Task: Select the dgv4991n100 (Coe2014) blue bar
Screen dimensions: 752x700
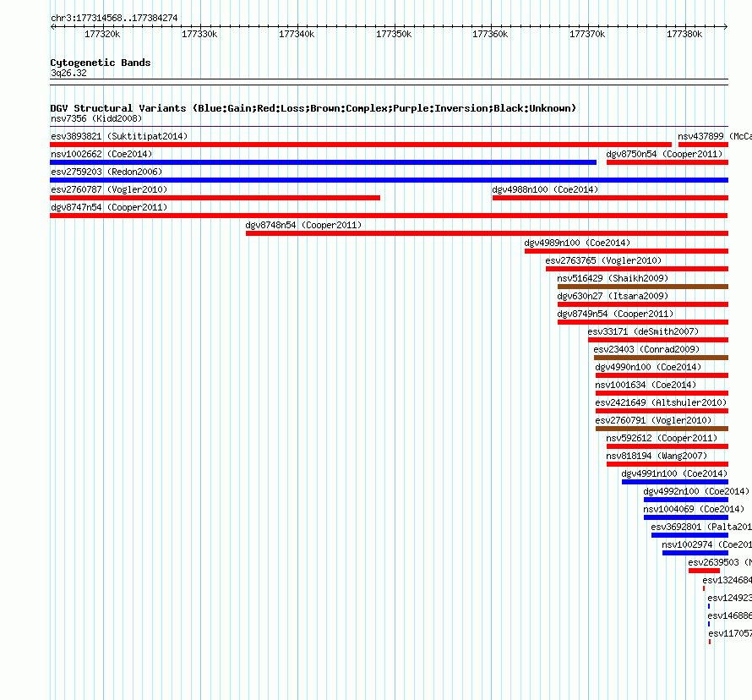Action: click(675, 482)
